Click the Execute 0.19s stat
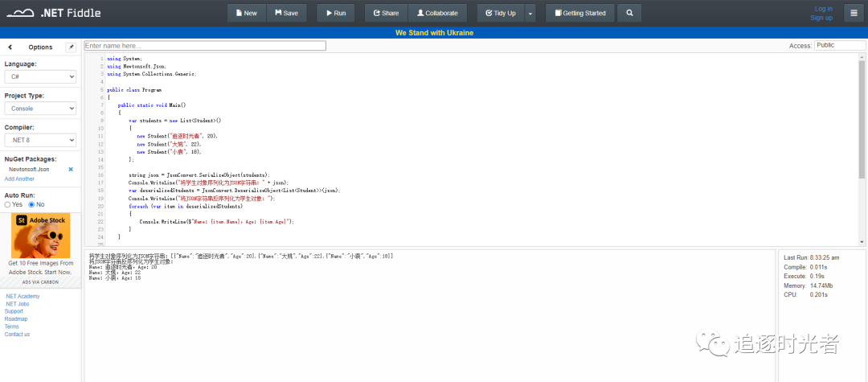Image resolution: width=868 pixels, height=382 pixels. click(805, 277)
